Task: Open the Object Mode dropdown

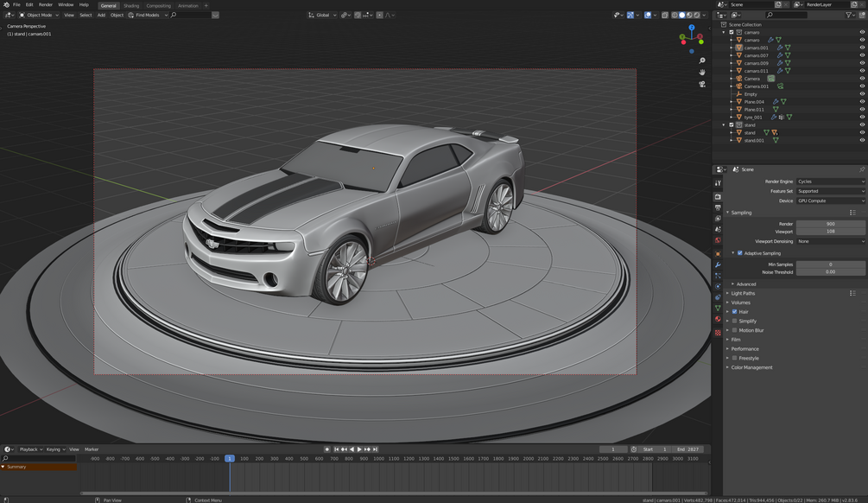Action: (39, 15)
